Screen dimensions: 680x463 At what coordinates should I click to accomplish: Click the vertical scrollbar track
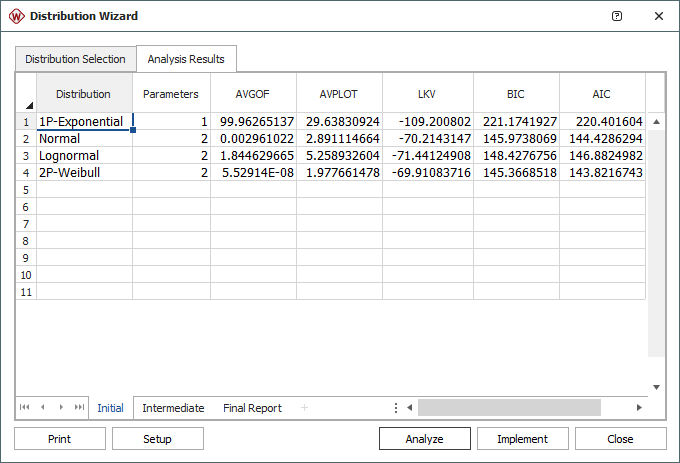[657, 243]
